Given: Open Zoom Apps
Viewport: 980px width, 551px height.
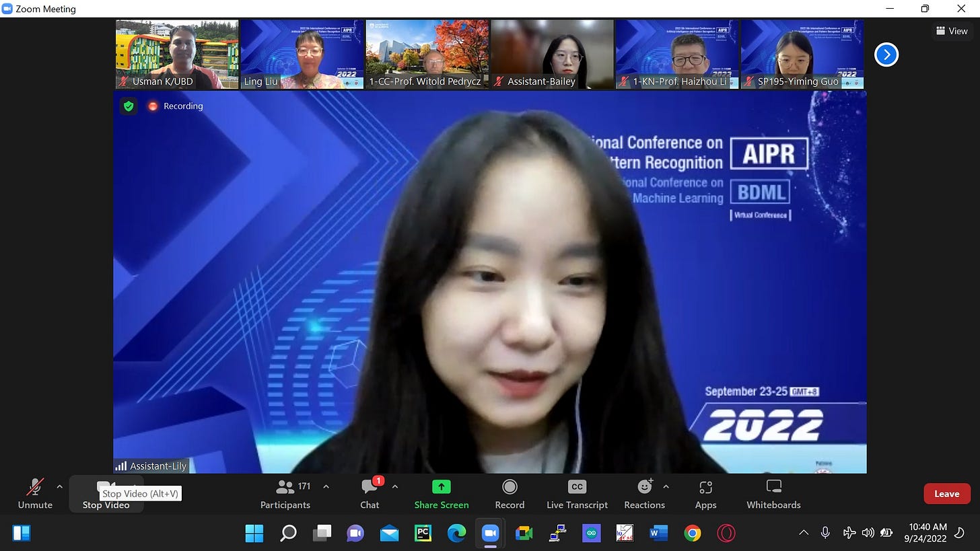Looking at the screenshot, I should [x=705, y=493].
